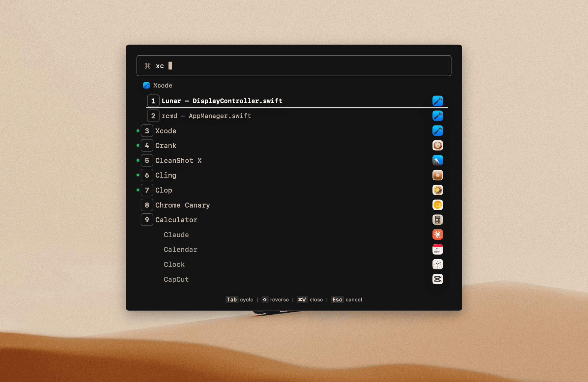Click the CapCut app icon
Viewport: 588px width, 382px height.
pos(437,279)
